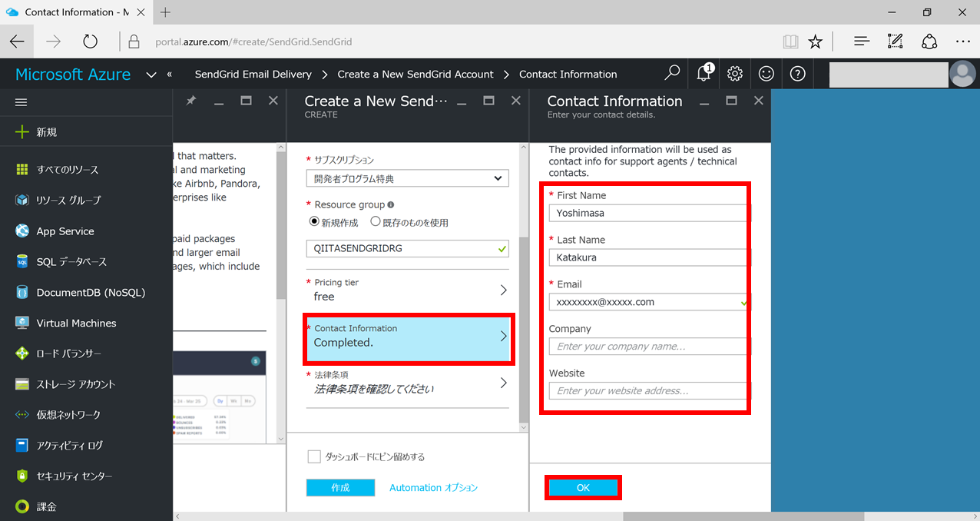
Task: Open Azure notifications bell
Action: [704, 74]
